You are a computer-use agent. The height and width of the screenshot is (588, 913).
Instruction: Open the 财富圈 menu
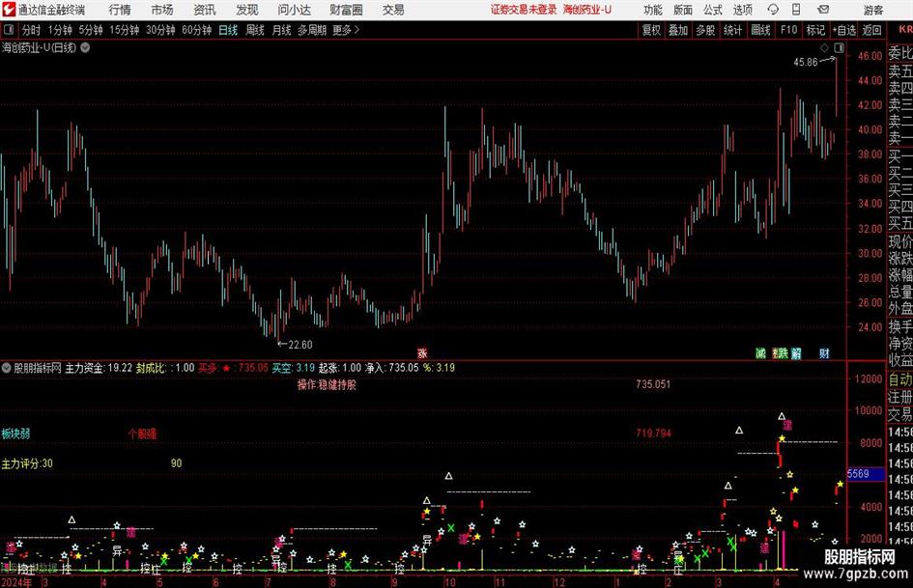click(346, 10)
